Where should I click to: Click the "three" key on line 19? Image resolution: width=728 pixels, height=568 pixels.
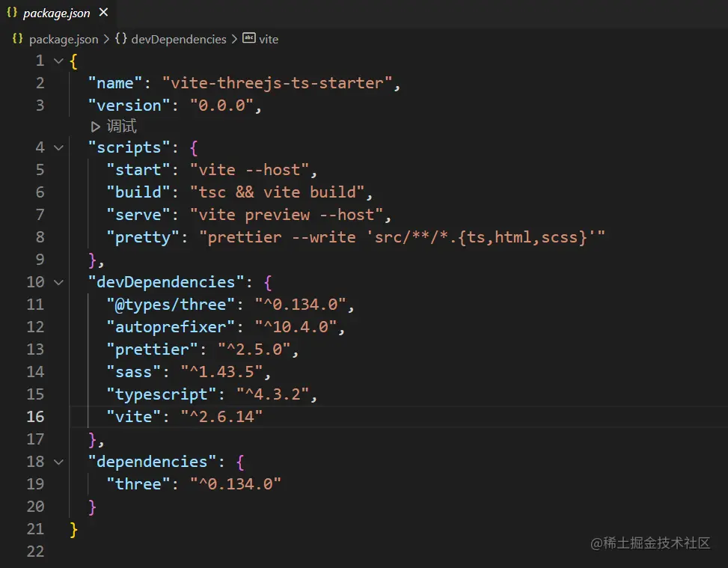click(138, 484)
